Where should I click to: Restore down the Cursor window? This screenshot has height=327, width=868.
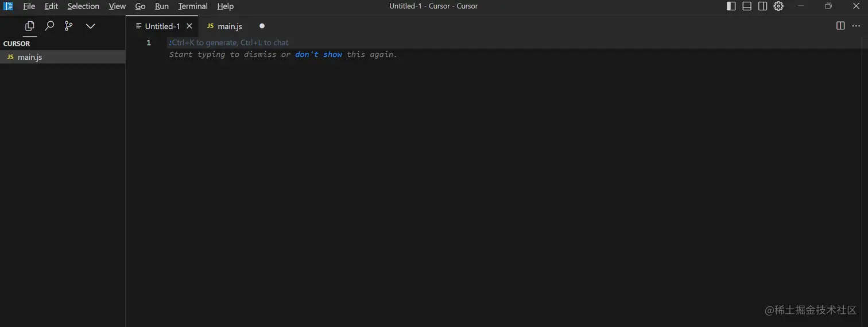coord(828,6)
